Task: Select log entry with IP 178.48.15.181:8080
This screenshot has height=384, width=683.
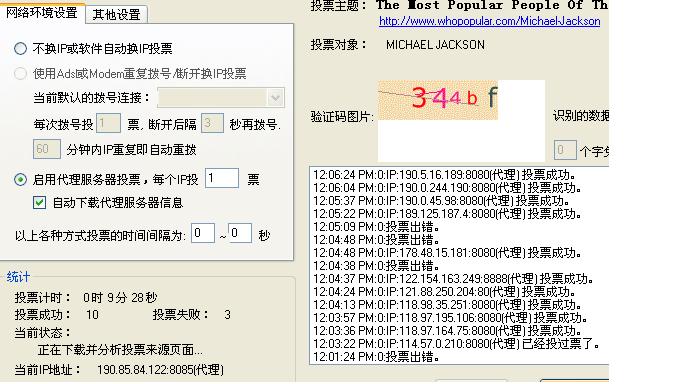Action: [x=447, y=253]
